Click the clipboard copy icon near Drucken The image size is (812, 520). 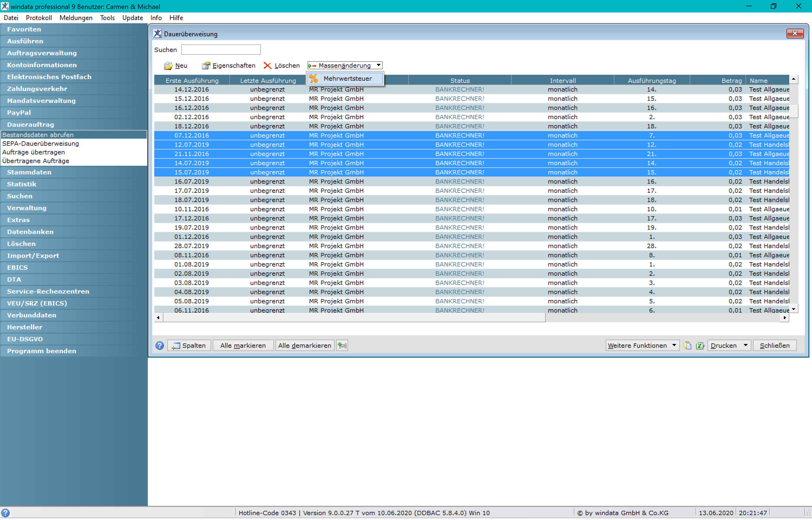click(x=687, y=345)
